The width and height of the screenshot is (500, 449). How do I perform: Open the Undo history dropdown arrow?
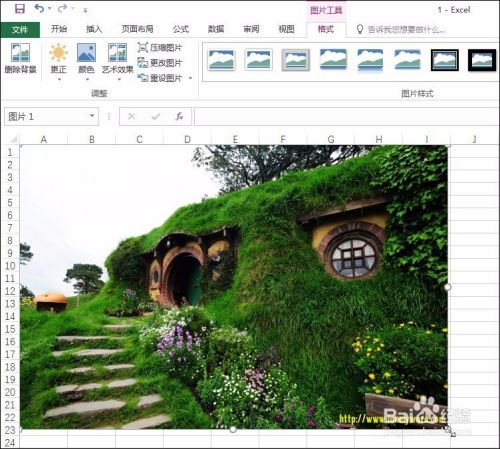pos(50,8)
